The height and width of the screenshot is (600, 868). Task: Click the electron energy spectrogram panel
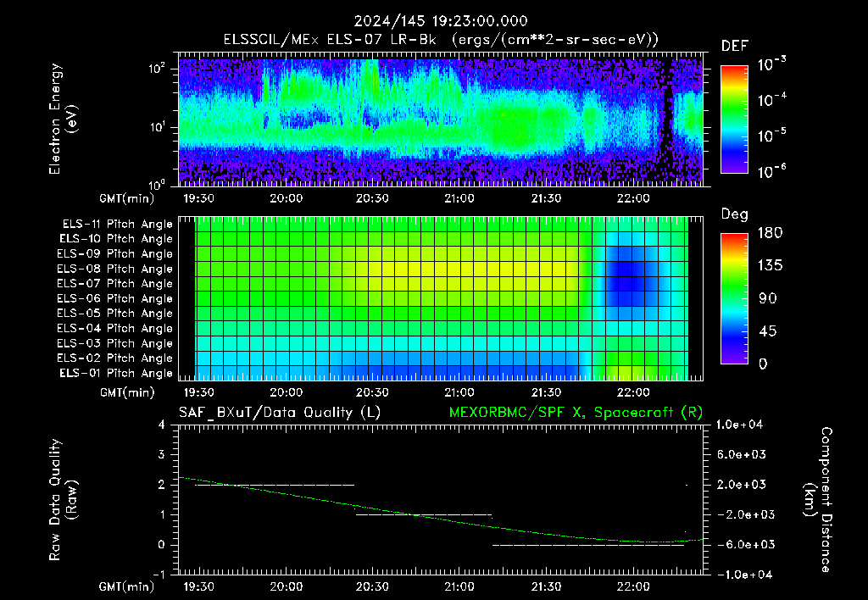point(441,119)
